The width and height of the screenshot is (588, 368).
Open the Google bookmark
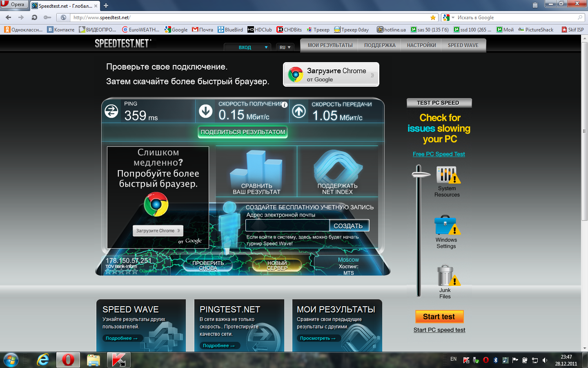pos(176,29)
